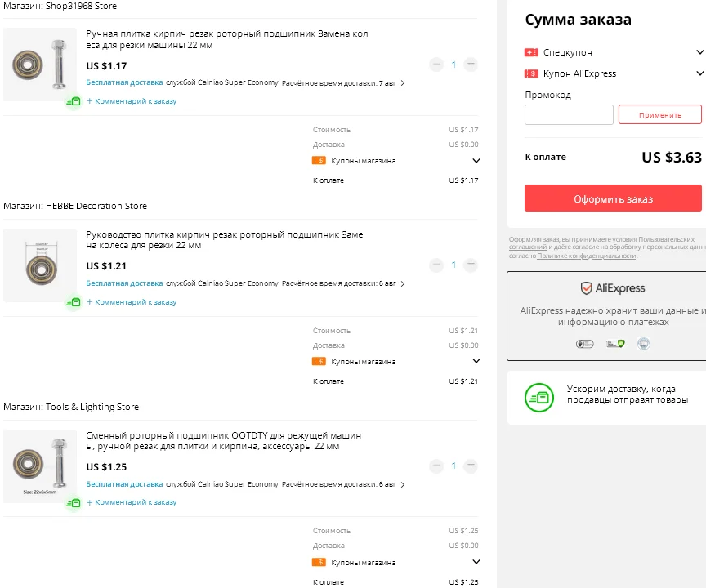The height and width of the screenshot is (588, 706).
Task: Focus the Промокод input field
Action: [x=569, y=114]
